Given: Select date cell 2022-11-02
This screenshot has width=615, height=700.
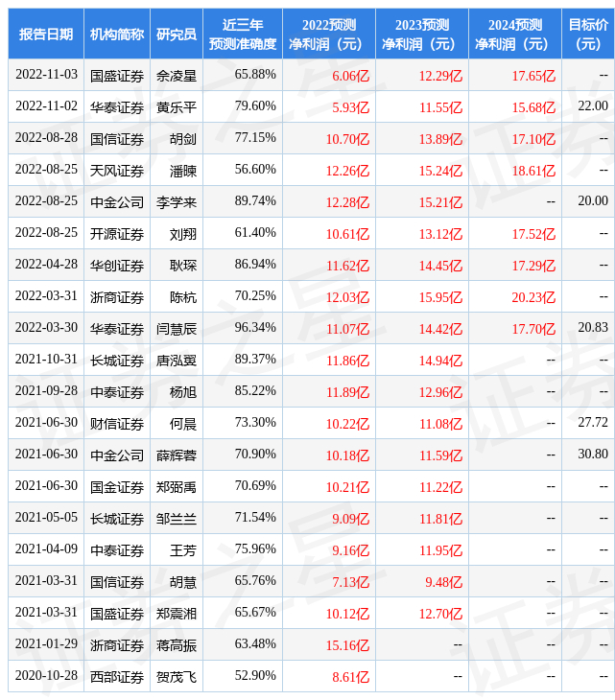Looking at the screenshot, I should click(46, 106).
